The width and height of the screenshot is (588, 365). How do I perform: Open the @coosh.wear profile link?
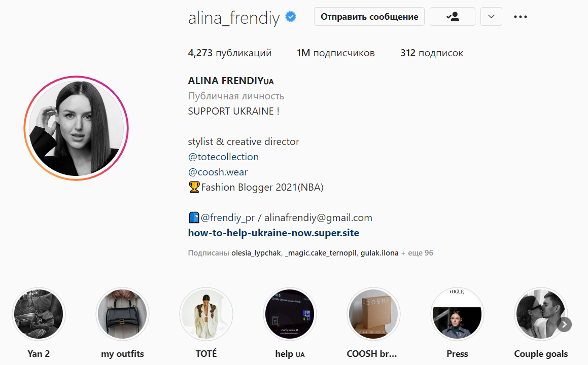click(x=218, y=172)
